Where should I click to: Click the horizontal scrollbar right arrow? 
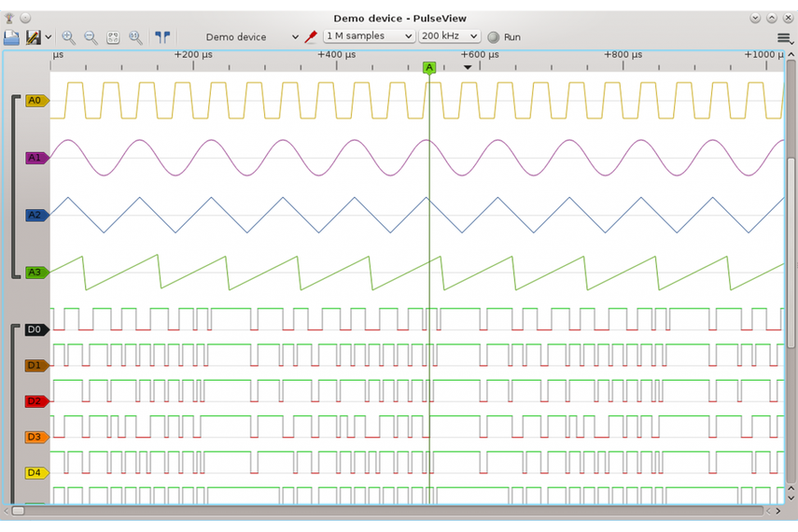[x=778, y=511]
